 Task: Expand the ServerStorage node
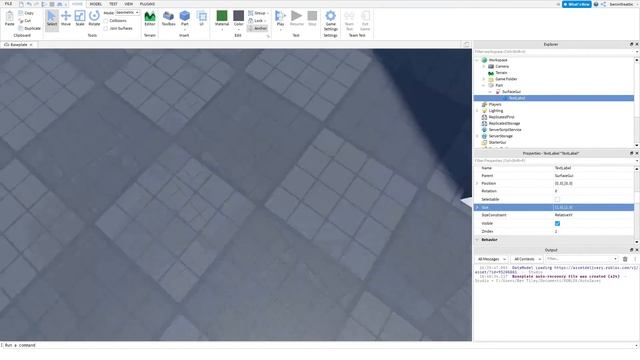tap(477, 136)
